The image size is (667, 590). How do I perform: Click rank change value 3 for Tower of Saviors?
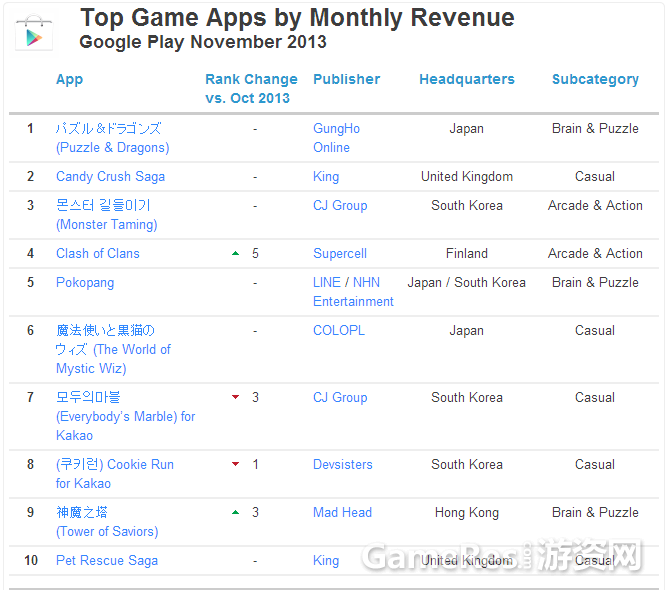[255, 512]
